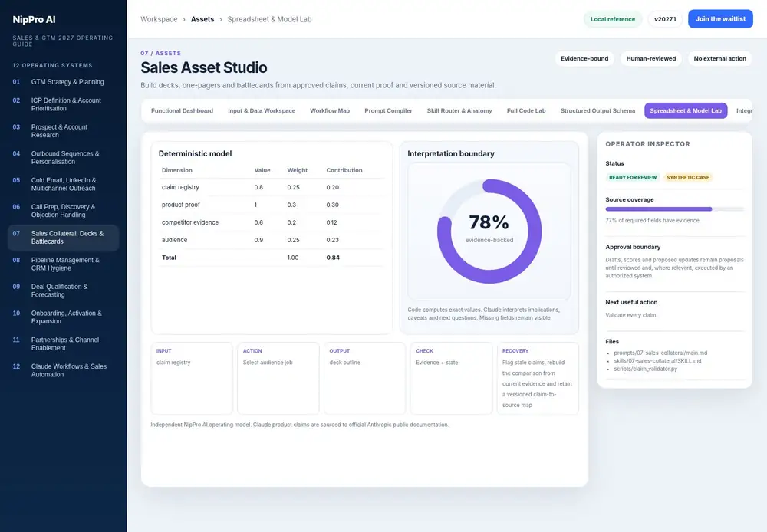767x532 pixels.
Task: Click the OPERATOR INSPECTOR heading
Action: [647, 144]
